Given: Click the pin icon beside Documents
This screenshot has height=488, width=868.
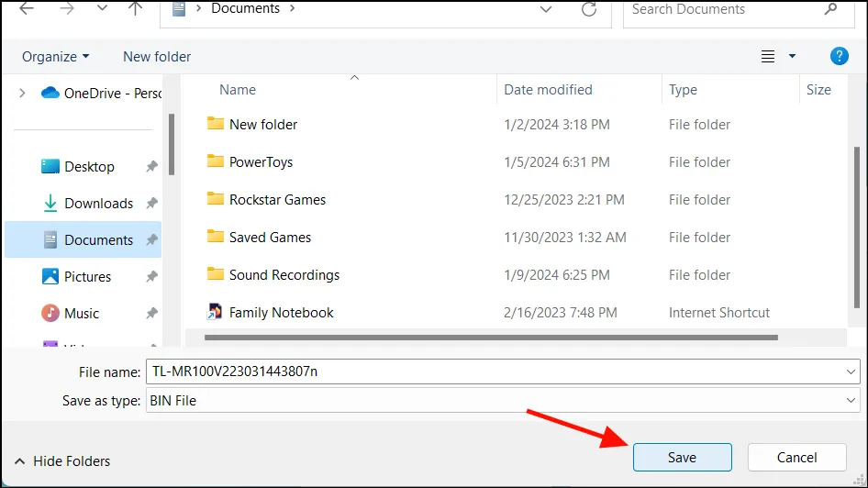Looking at the screenshot, I should 151,239.
